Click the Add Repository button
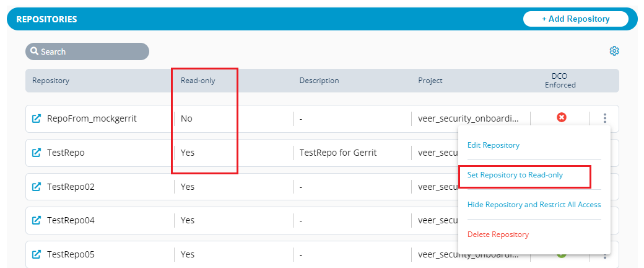Screen dimensions: 644x268 [x=575, y=19]
